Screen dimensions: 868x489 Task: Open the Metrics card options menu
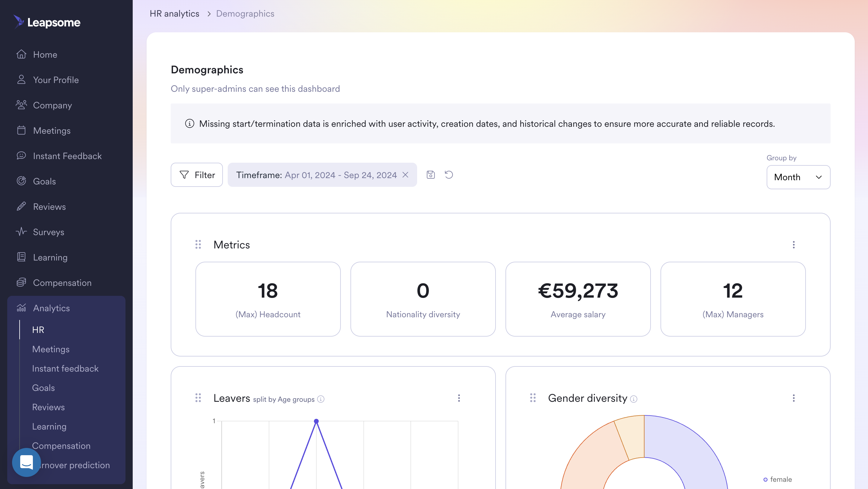click(794, 245)
